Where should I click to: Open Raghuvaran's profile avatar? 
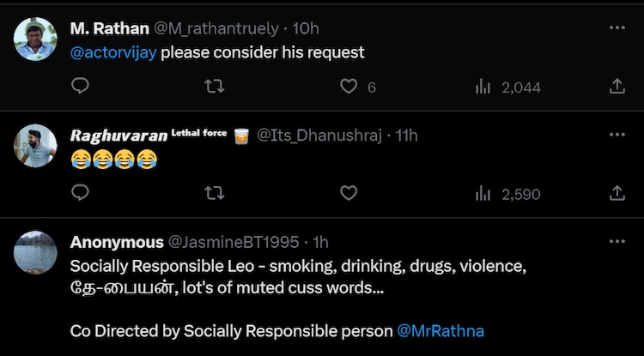[x=36, y=147]
